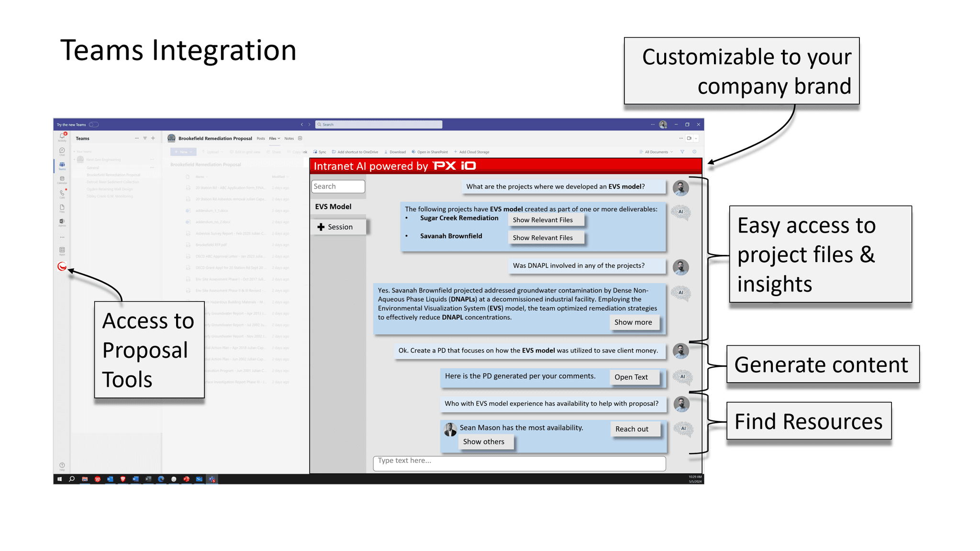Click Show others for availability
Screen dimensions: 980x551
click(x=486, y=442)
